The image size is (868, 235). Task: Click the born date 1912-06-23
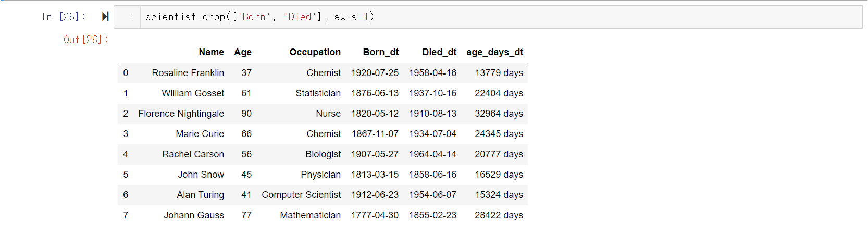[375, 195]
